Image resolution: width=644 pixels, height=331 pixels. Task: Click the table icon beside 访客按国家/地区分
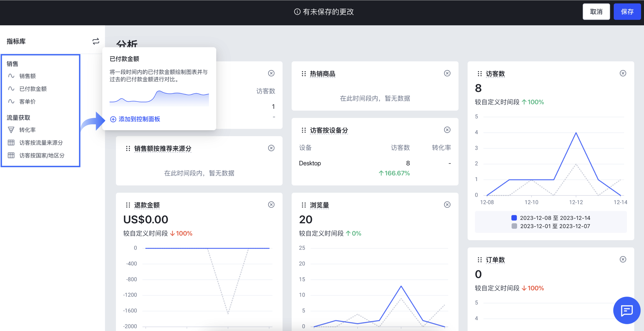(11, 156)
